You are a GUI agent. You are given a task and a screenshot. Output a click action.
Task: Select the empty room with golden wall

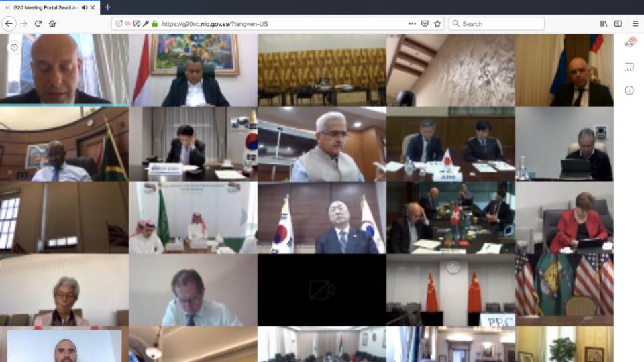click(322, 70)
